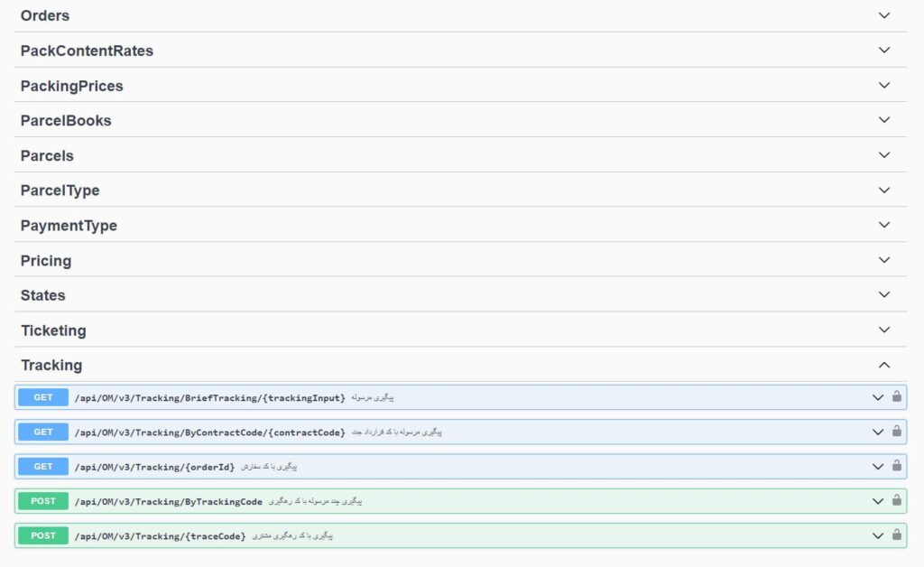Click lock icon on GET orderId endpoint
The width and height of the screenshot is (924, 567).
tap(896, 466)
